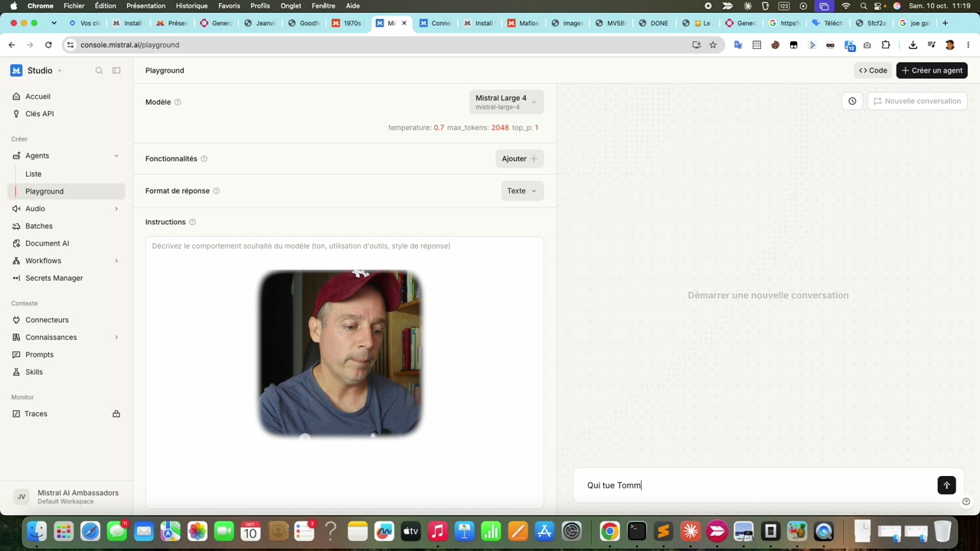Open Clés API page
This screenshot has width=980, height=551.
(67, 114)
